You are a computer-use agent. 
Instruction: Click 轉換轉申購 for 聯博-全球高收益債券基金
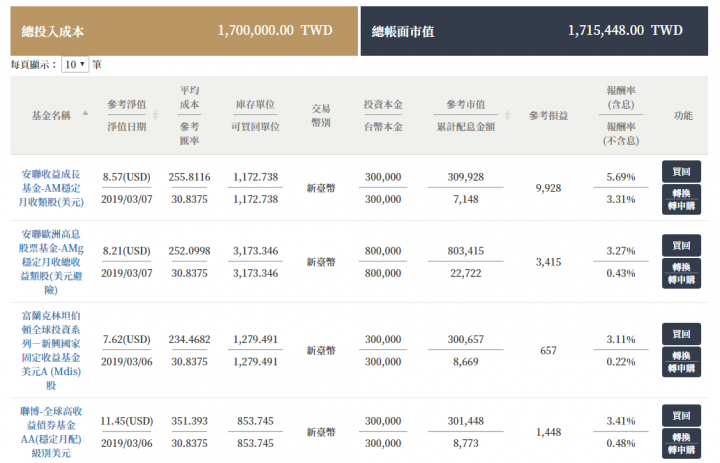tap(681, 443)
